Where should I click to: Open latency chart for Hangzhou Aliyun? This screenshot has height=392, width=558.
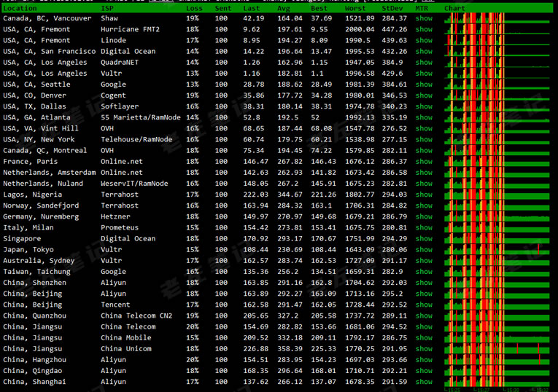point(497,359)
